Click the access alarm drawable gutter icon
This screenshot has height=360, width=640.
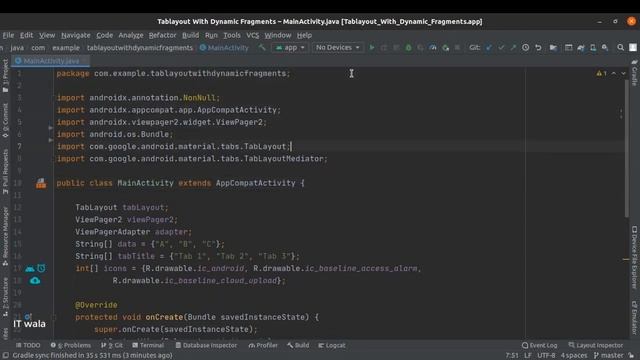pos(41,268)
